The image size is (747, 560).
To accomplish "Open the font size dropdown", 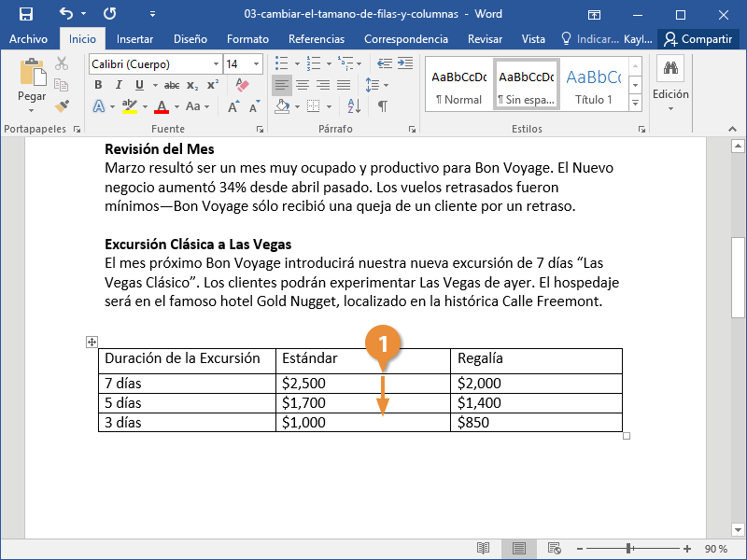I will pyautogui.click(x=256, y=63).
